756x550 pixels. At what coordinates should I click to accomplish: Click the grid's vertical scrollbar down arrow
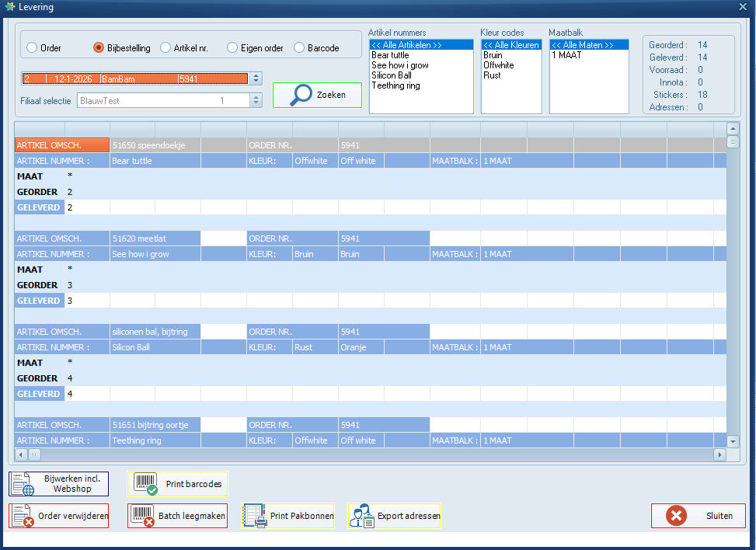click(733, 441)
